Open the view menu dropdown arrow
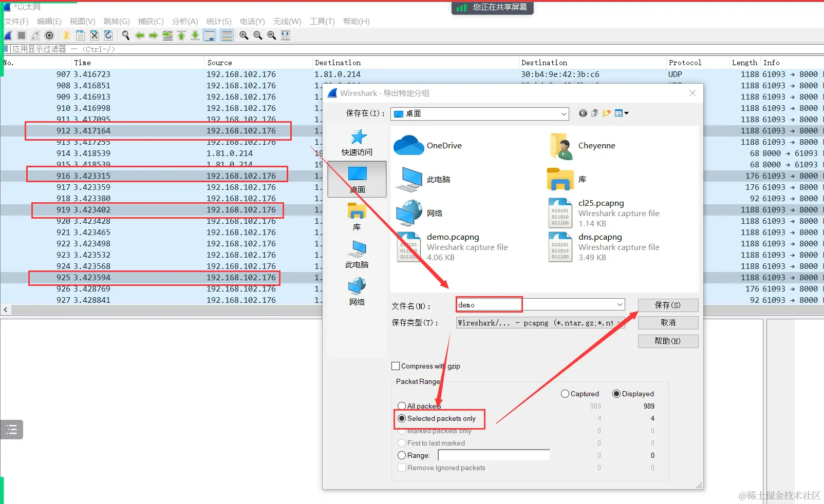 (x=626, y=113)
